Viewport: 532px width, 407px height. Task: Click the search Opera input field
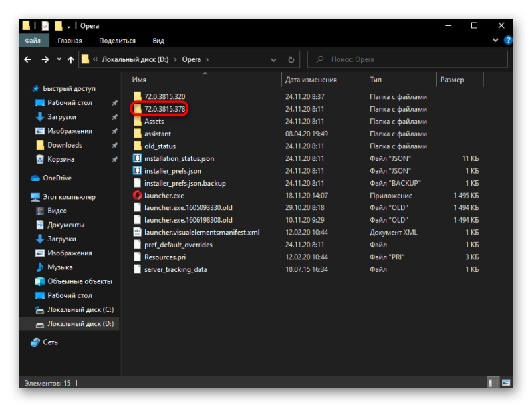(407, 59)
